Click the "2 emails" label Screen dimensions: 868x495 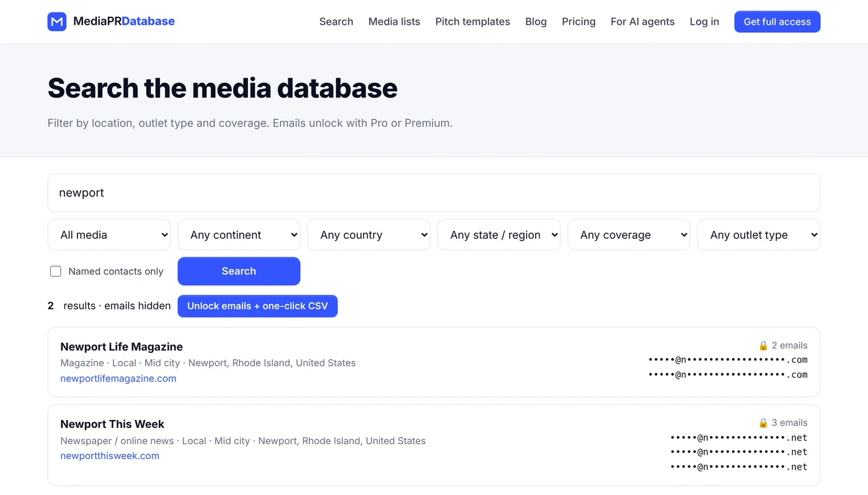(x=789, y=346)
